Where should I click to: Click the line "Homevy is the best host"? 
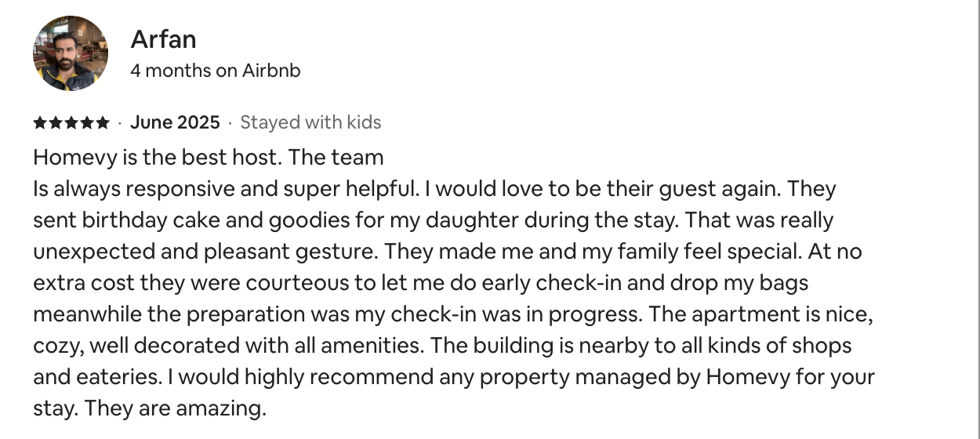tap(155, 158)
